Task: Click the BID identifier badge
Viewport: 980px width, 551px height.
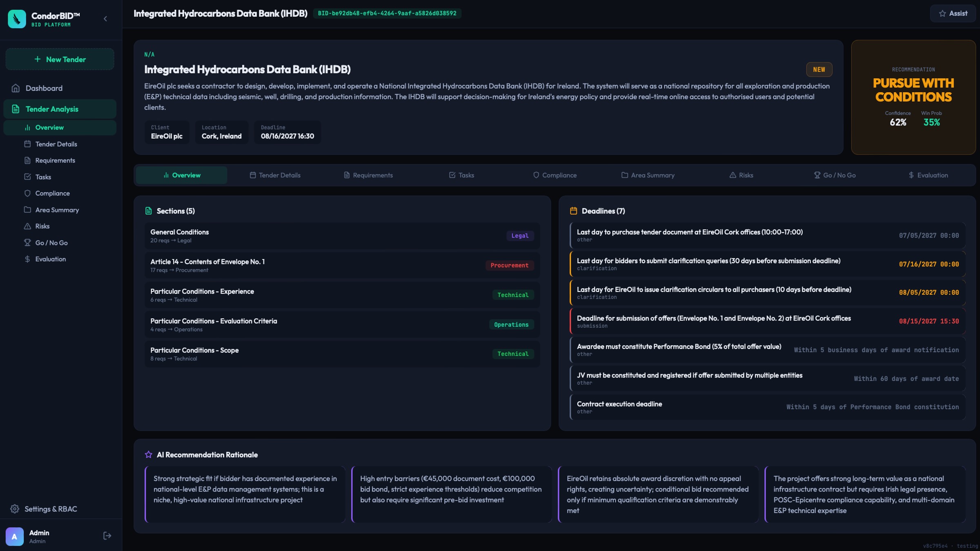Action: coord(387,13)
